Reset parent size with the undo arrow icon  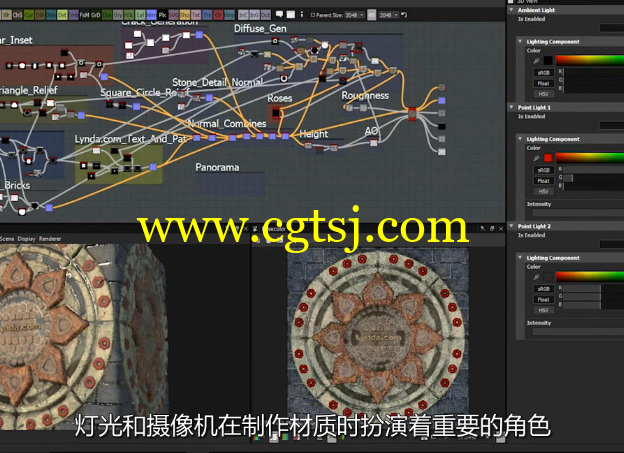pyautogui.click(x=404, y=15)
